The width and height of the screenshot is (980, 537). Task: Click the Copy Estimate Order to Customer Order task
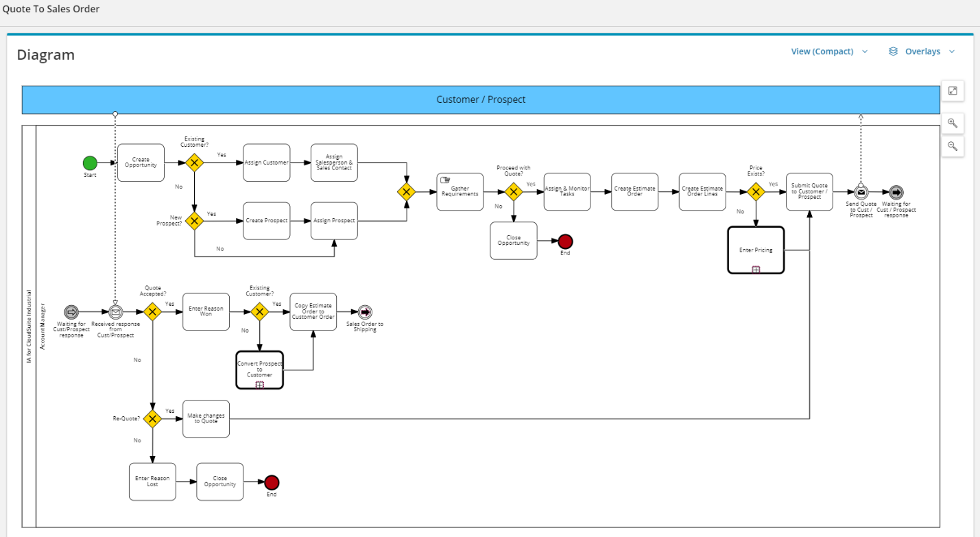(x=313, y=311)
